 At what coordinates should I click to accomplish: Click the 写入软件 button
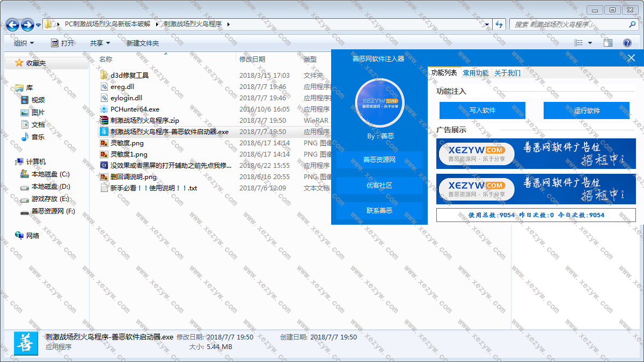[482, 110]
